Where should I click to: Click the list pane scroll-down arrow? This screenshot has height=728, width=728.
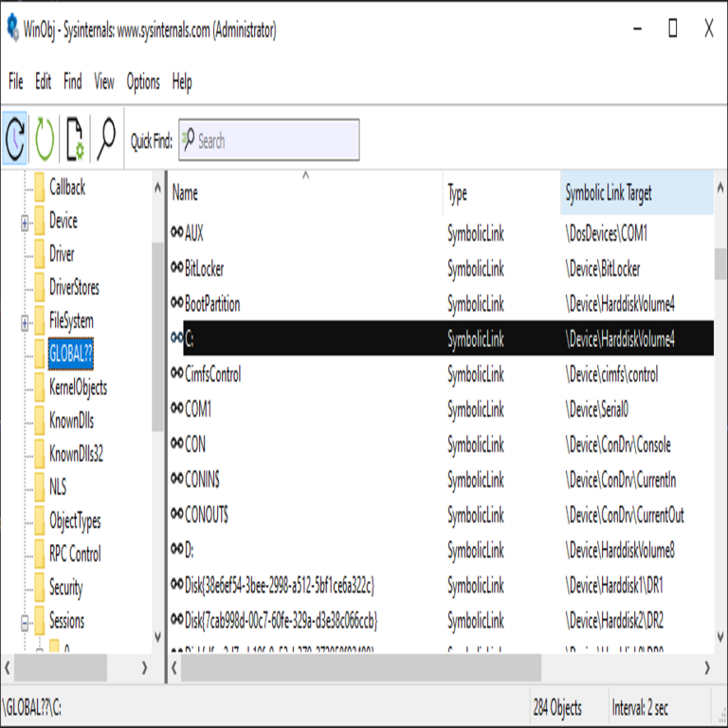[720, 636]
